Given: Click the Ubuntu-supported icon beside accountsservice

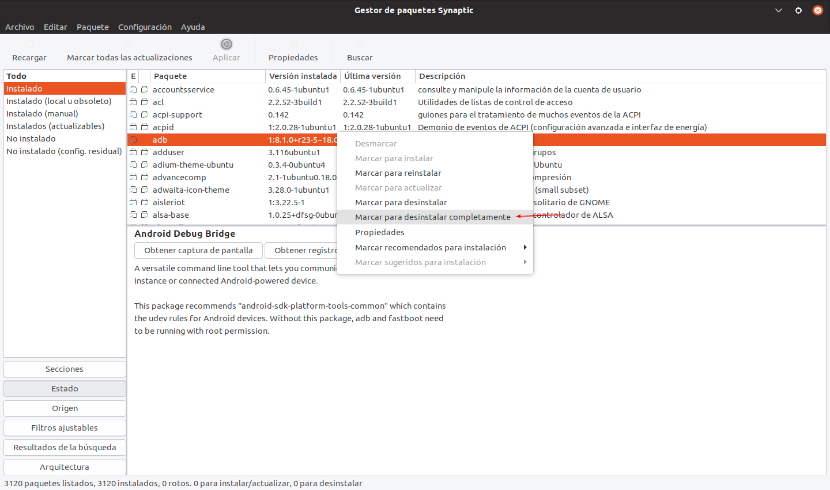Looking at the screenshot, I should 144,89.
